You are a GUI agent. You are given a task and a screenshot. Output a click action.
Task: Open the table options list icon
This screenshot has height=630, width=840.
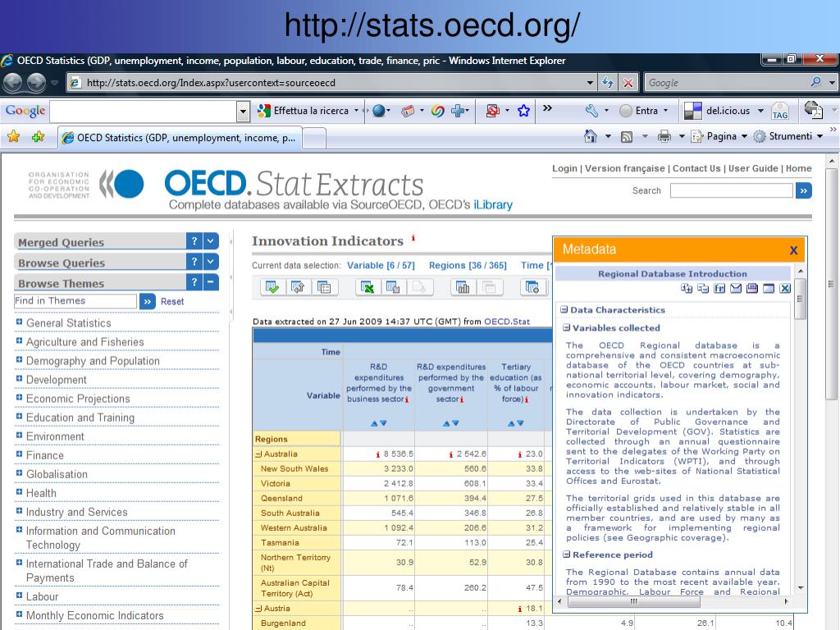click(x=324, y=288)
